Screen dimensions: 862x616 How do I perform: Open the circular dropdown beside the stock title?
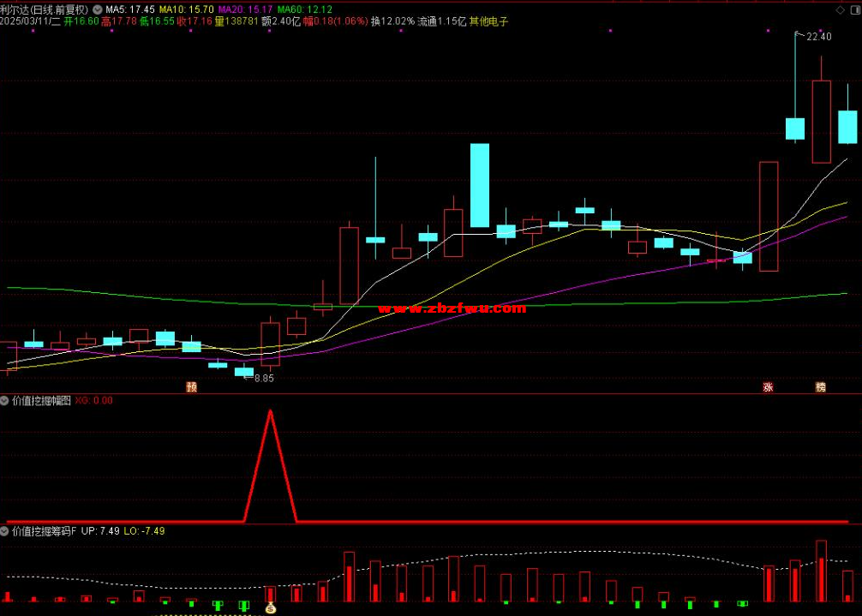pyautogui.click(x=98, y=9)
